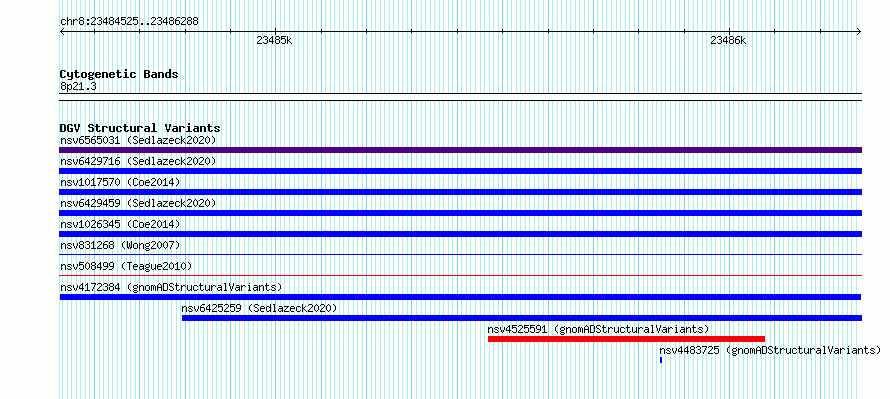Select the blue nsv1017570 variant bar
This screenshot has height=399, width=890.
460,192
